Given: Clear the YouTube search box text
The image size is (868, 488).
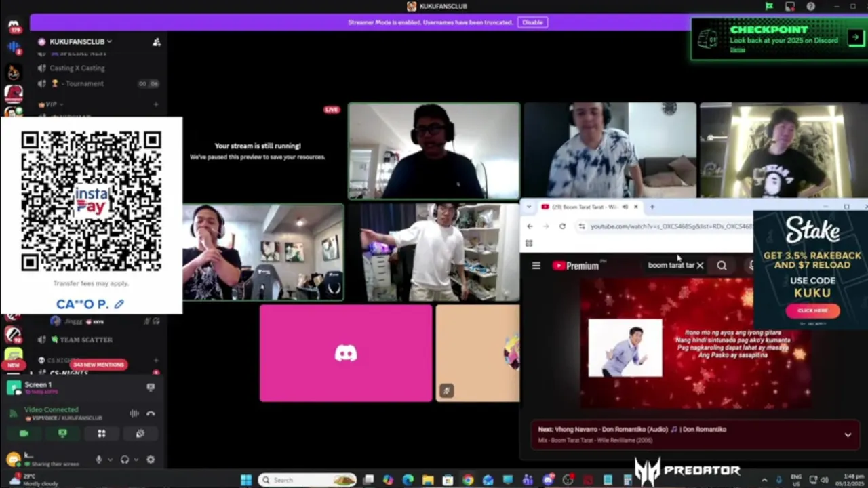Looking at the screenshot, I should [700, 266].
